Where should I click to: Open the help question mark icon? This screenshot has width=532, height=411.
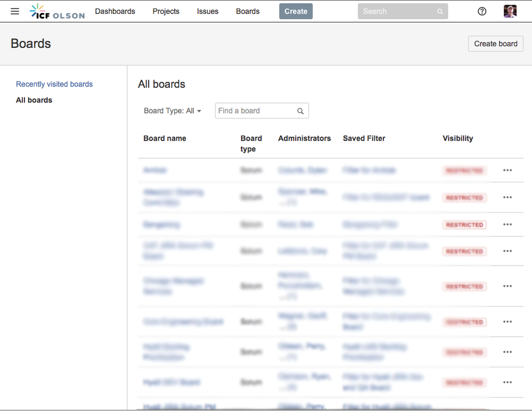coord(482,11)
